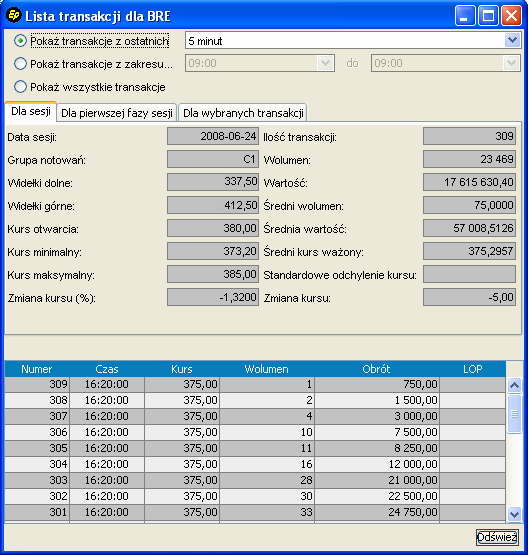Select transaction number 306 in the list

click(x=255, y=432)
